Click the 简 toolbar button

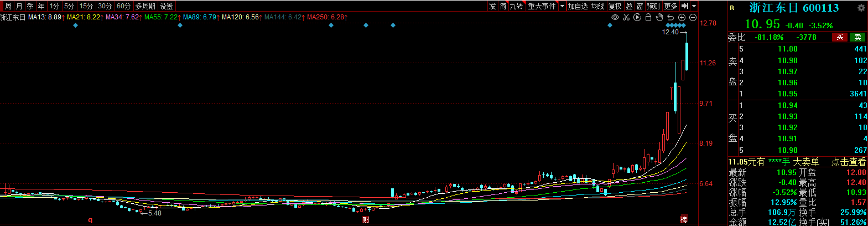[503, 6]
